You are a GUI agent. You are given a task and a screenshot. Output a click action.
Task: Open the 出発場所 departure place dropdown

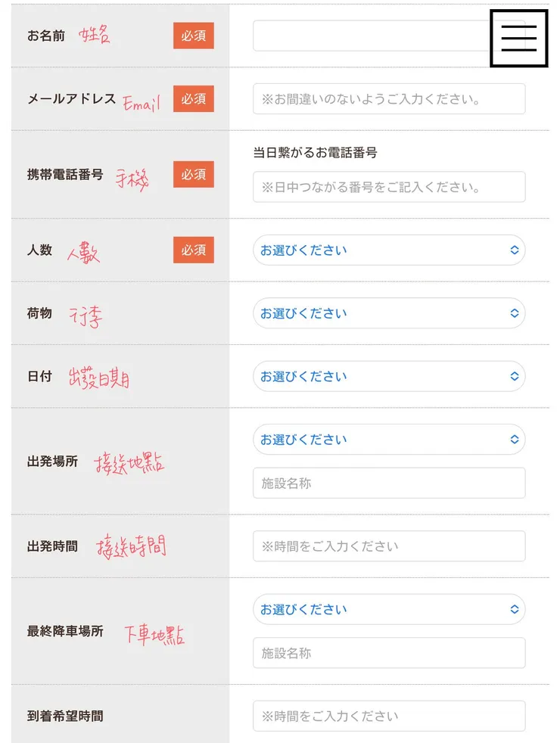pyautogui.click(x=389, y=440)
